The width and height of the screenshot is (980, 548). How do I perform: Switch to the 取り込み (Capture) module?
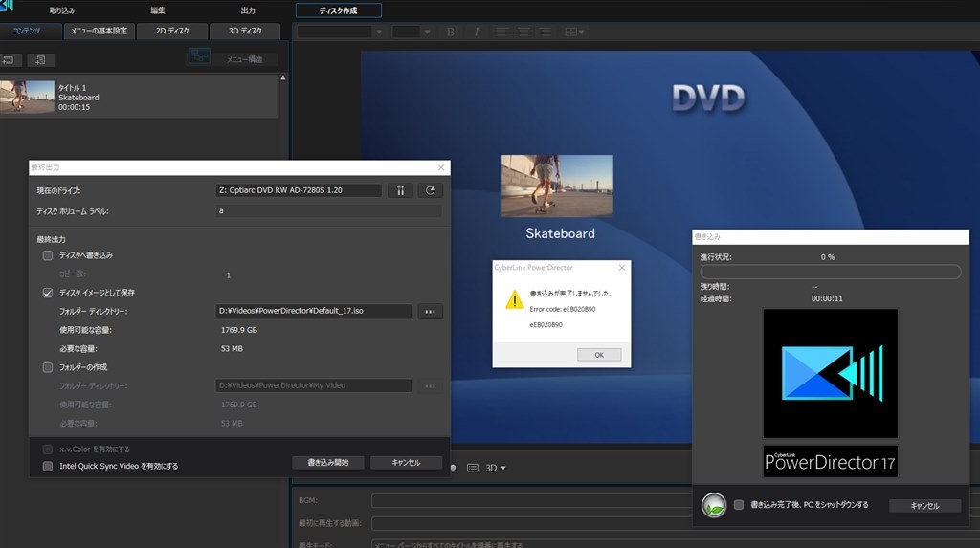click(x=62, y=11)
